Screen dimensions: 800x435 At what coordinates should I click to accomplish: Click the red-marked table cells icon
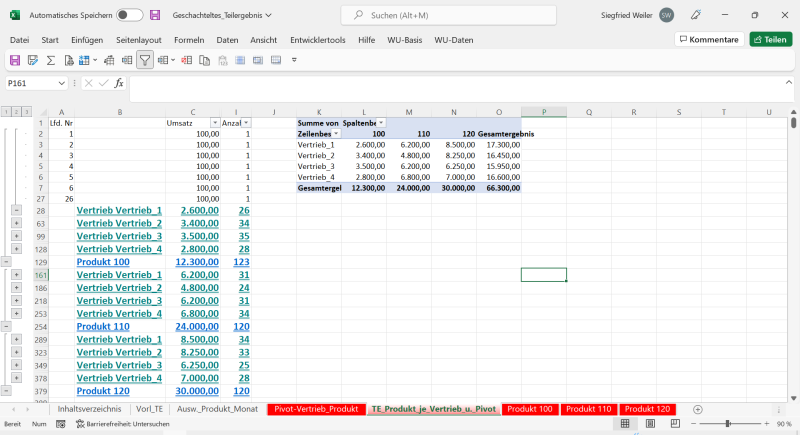coord(187,60)
